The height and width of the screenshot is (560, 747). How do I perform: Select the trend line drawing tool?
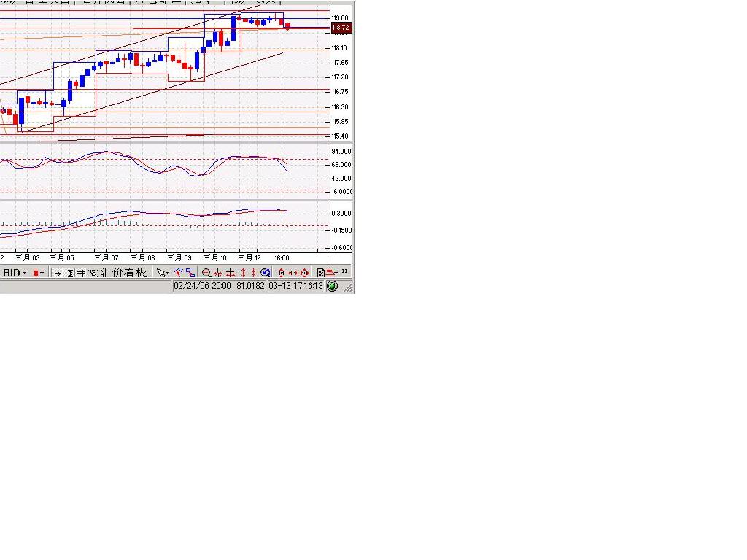179,273
